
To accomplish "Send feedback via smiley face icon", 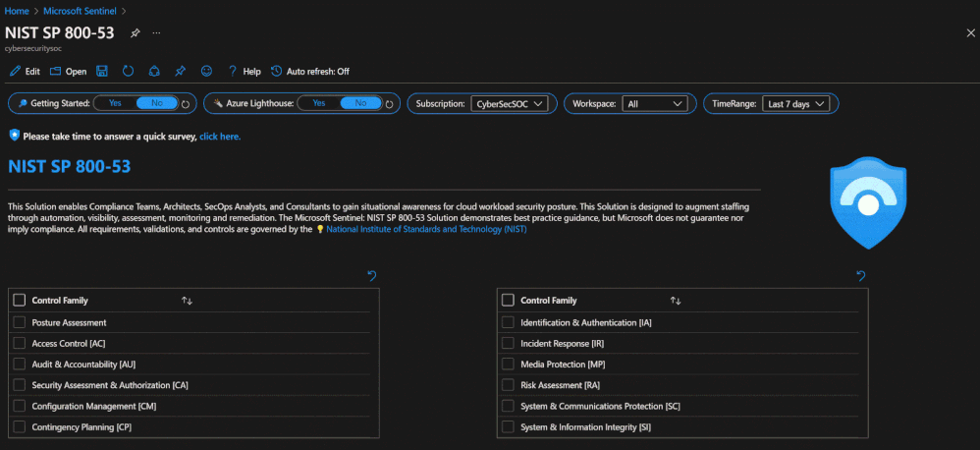I will pos(206,72).
